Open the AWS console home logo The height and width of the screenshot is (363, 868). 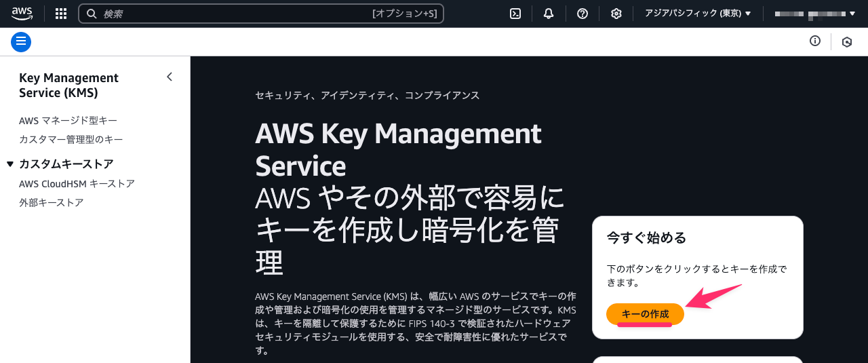point(22,14)
